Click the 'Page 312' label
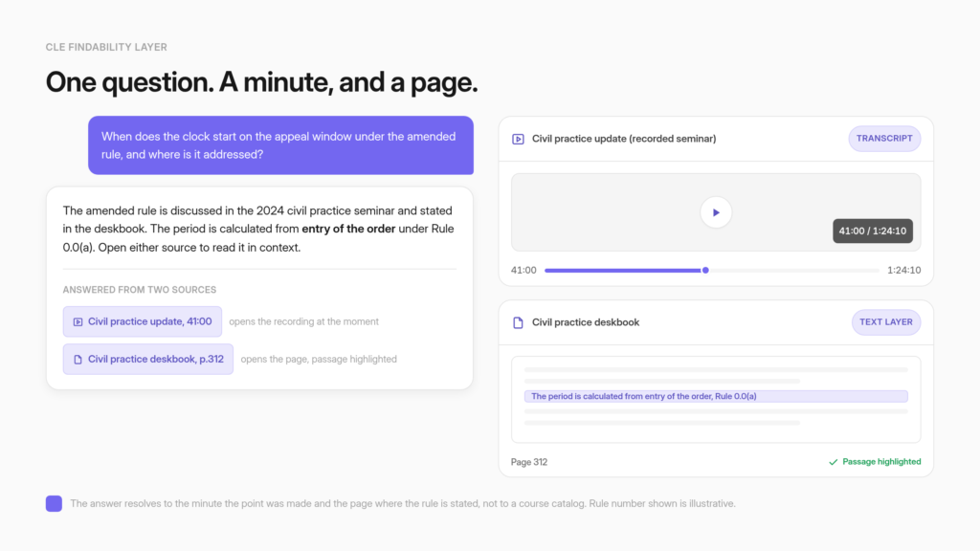The image size is (980, 551). click(x=528, y=462)
